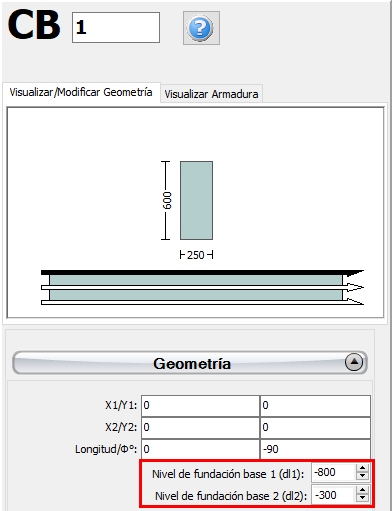Click the CB number input field

point(116,27)
